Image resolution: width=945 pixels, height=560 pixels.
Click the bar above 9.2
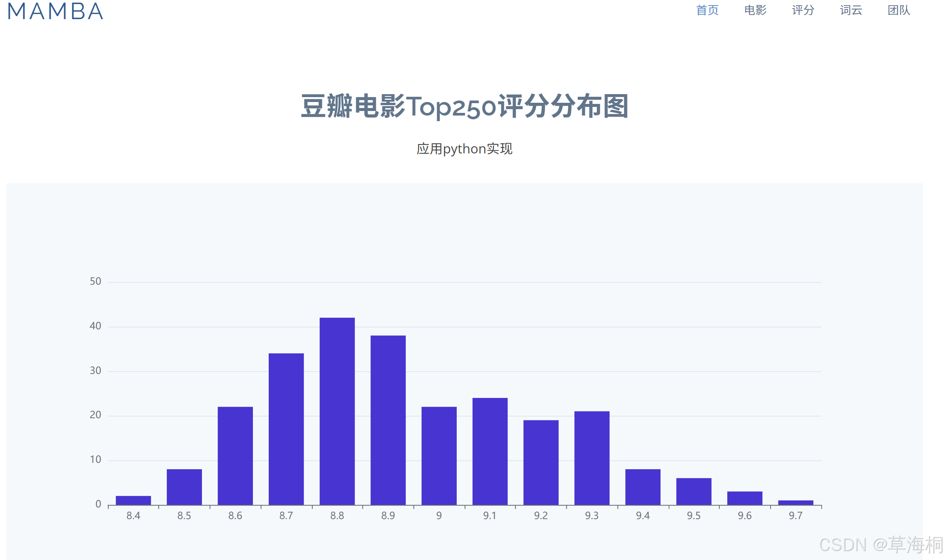coord(541,462)
